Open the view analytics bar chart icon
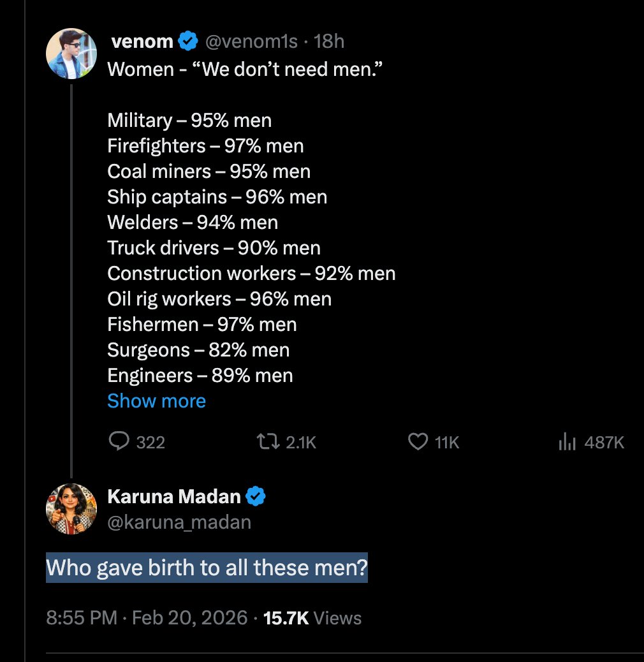Screen dimensions: 644x662 (567, 442)
